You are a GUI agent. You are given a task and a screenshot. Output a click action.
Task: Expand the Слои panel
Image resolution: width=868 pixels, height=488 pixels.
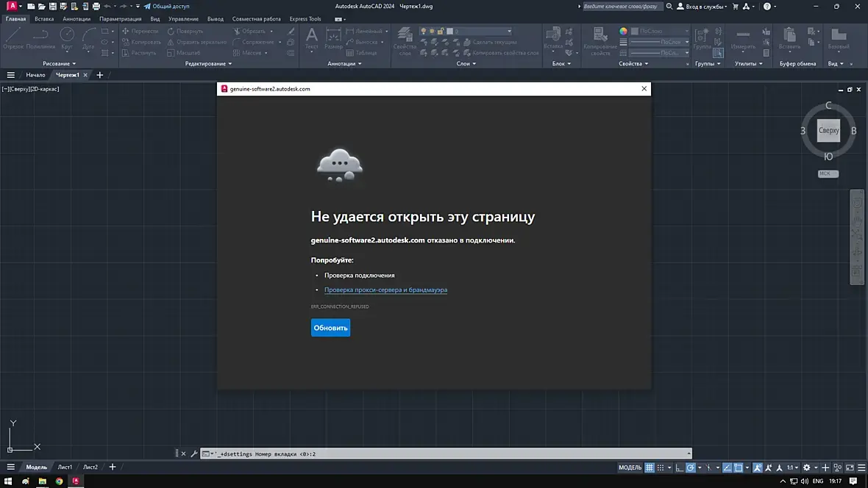tap(466, 64)
